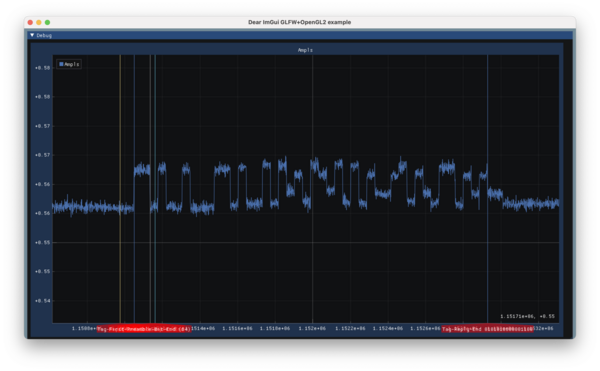Click the 1.1518e+06 x-axis tick label
Viewport: 600px width, 371px height.
[x=275, y=328]
